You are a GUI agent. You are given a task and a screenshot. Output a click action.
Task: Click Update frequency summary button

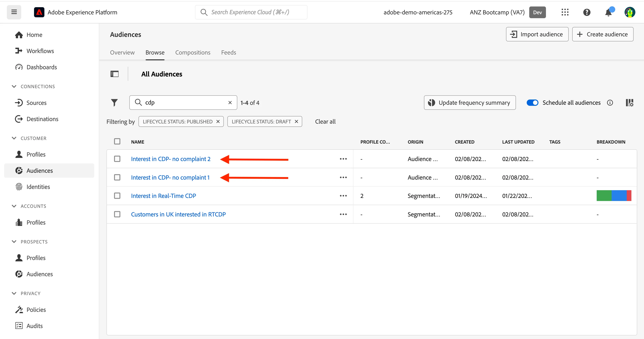[470, 103]
